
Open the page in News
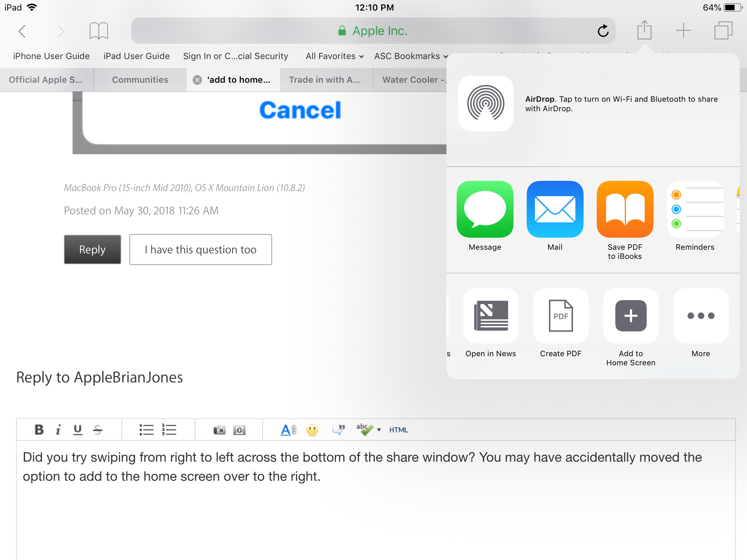coord(491,316)
